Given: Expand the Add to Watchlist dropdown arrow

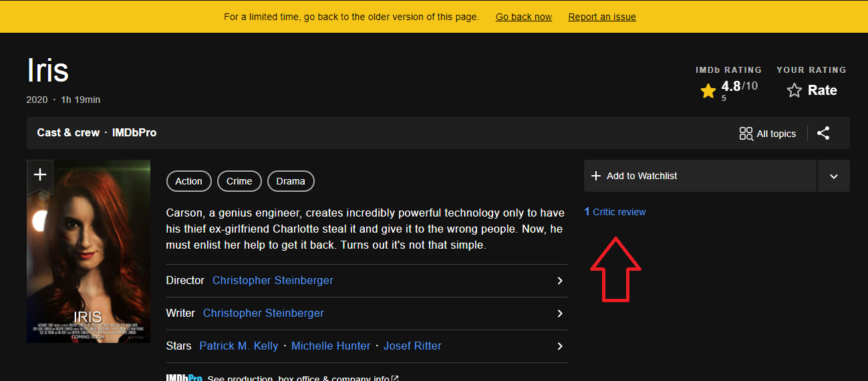Looking at the screenshot, I should pyautogui.click(x=833, y=176).
